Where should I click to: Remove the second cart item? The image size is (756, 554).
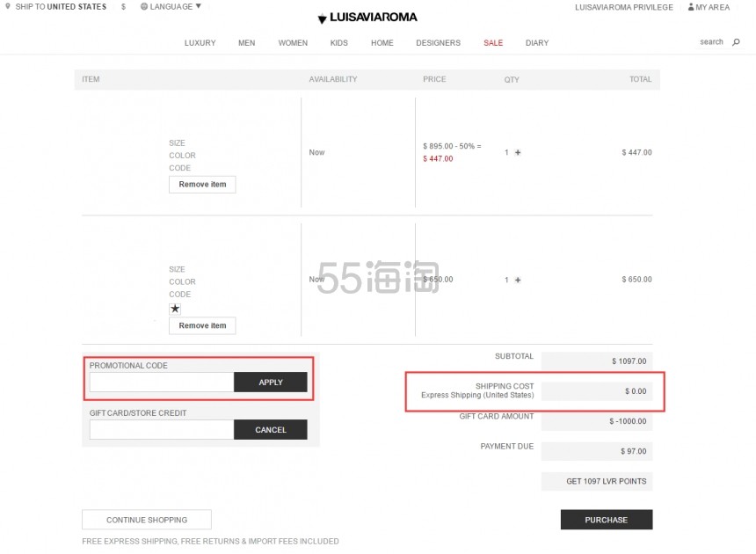pos(202,325)
